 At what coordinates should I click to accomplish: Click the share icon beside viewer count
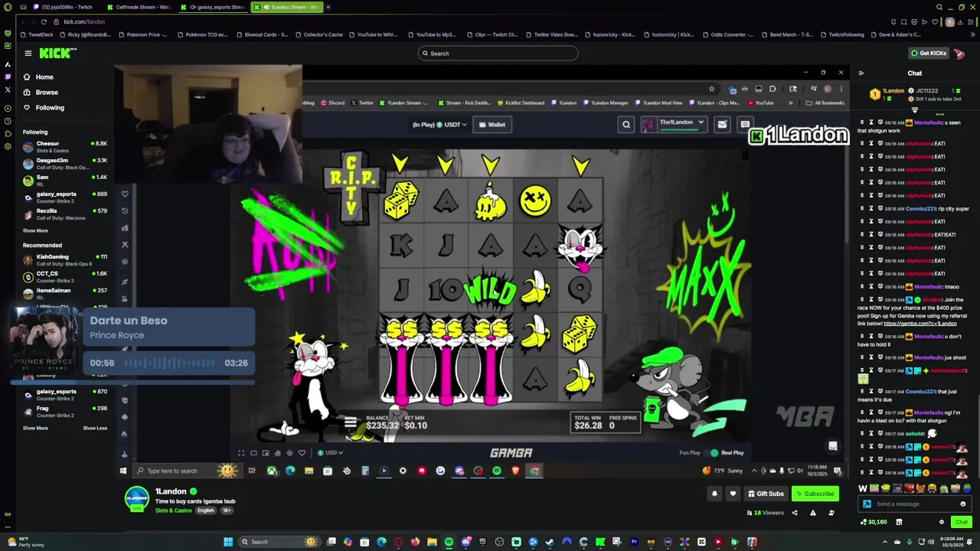(x=794, y=513)
